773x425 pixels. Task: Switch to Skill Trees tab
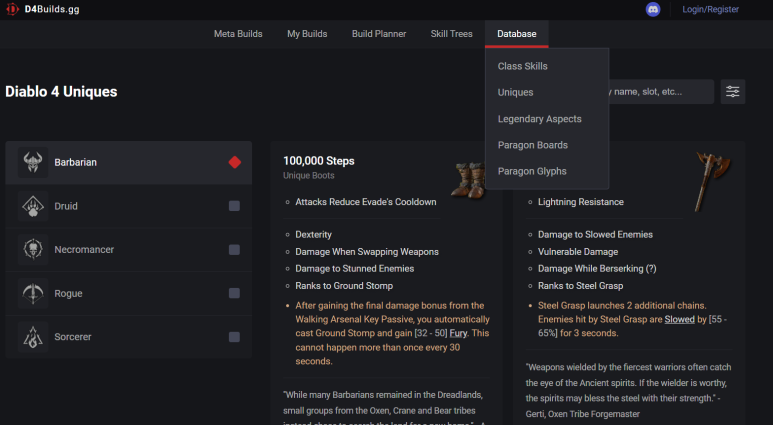pos(452,34)
